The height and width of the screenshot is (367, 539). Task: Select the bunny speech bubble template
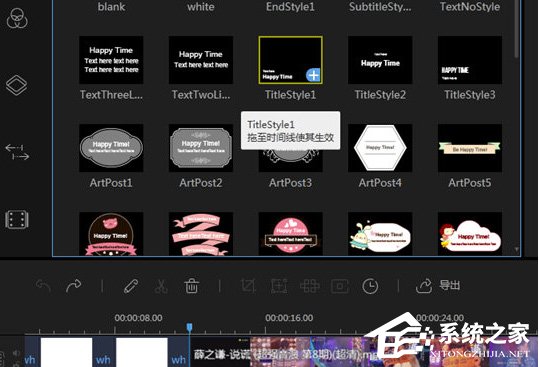click(380, 234)
